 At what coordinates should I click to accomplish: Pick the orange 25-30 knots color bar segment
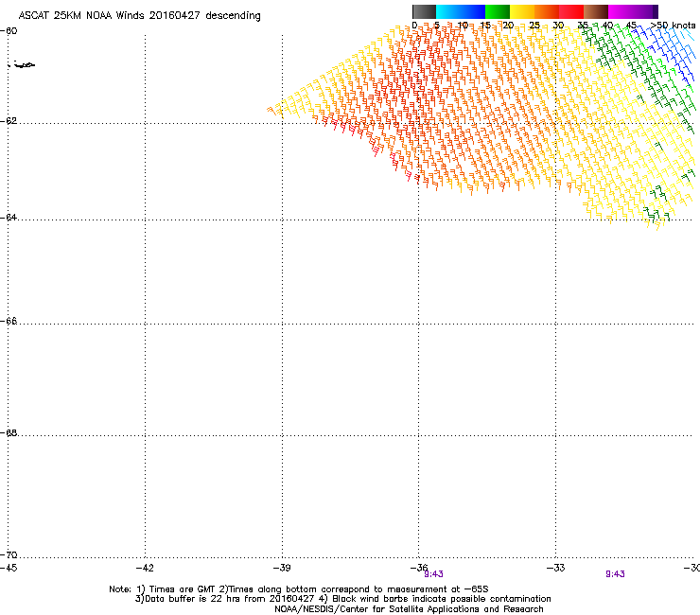click(547, 11)
